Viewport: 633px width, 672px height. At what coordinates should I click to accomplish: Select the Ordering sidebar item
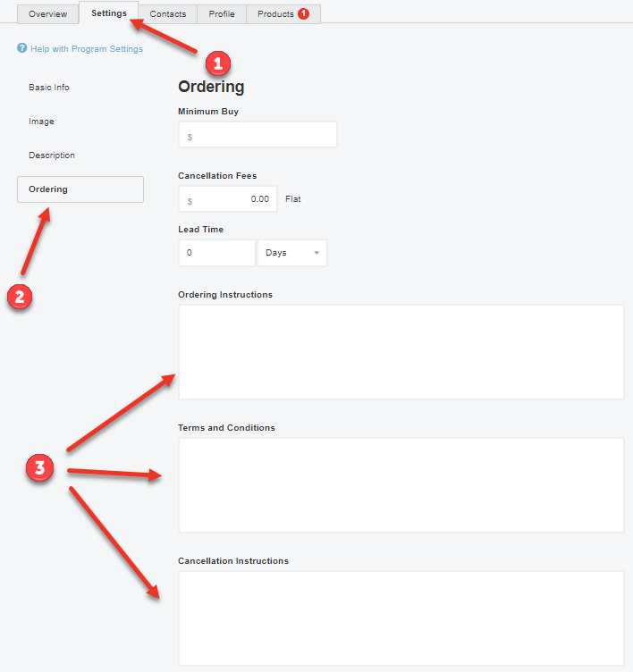click(x=80, y=189)
